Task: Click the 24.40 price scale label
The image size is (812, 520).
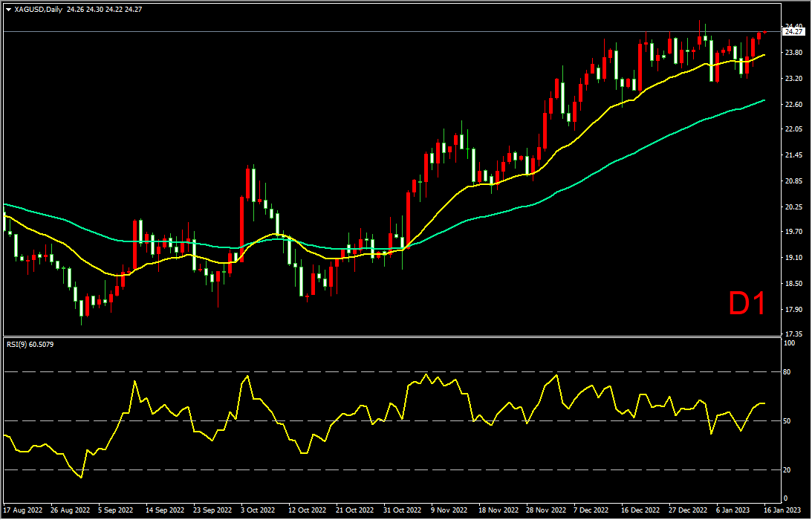Action: (x=793, y=27)
